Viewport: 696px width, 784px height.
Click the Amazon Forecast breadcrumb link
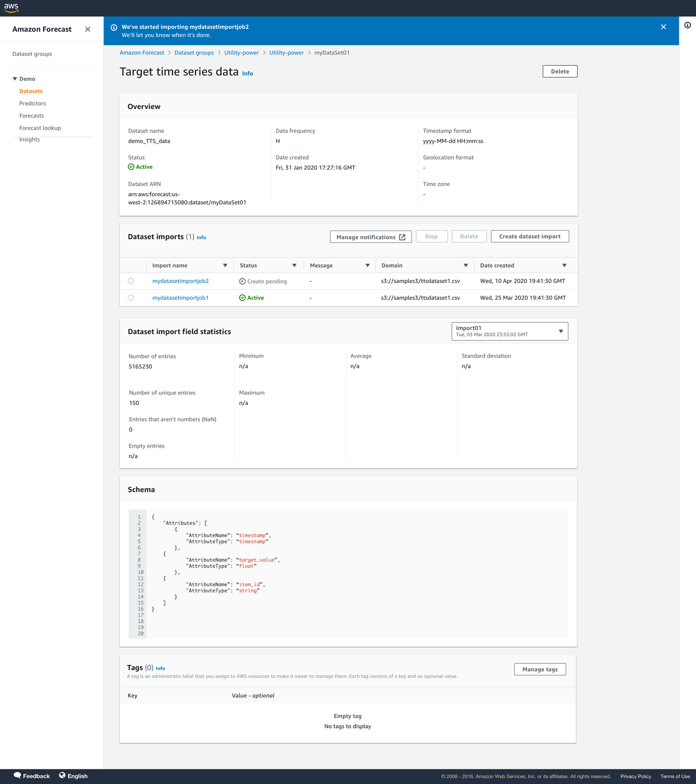coord(141,53)
